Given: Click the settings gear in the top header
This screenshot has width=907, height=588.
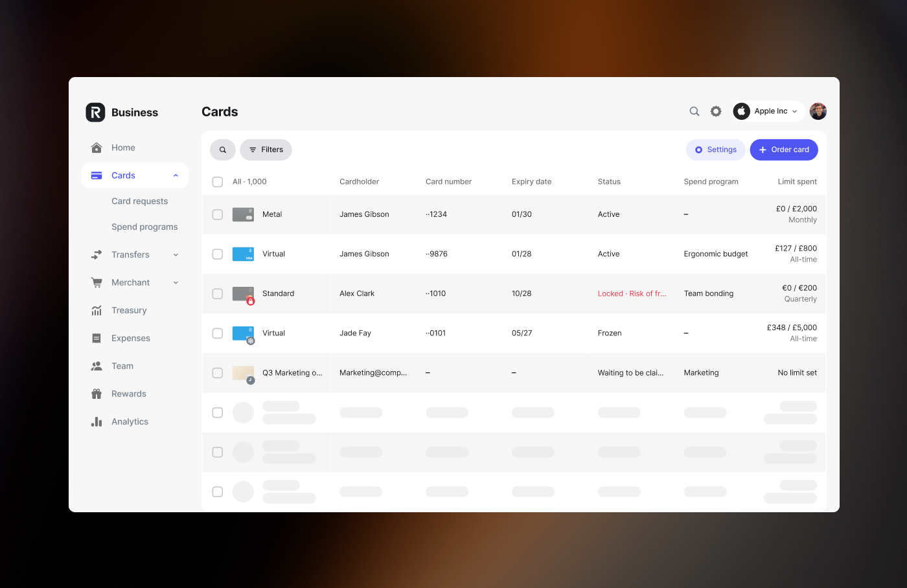Looking at the screenshot, I should point(715,111).
